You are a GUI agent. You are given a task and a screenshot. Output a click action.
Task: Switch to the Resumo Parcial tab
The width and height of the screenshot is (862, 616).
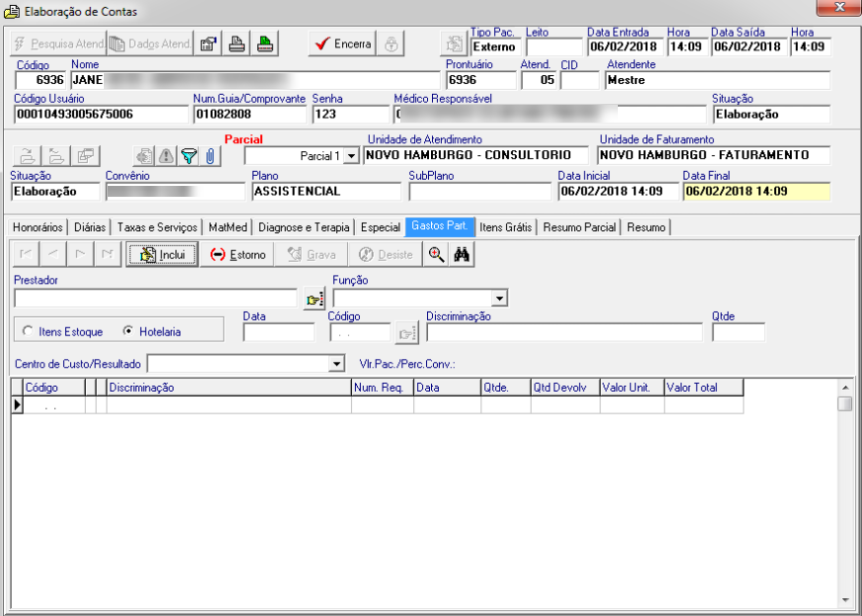click(x=579, y=227)
